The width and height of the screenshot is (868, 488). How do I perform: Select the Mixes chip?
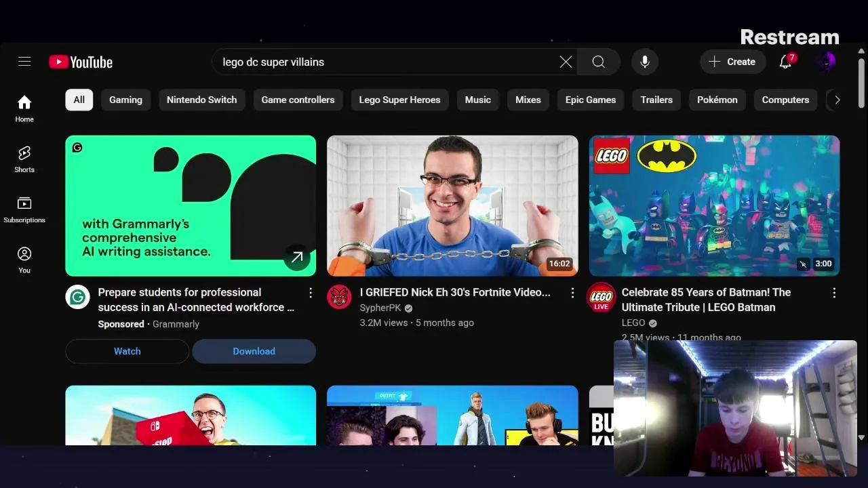click(528, 100)
